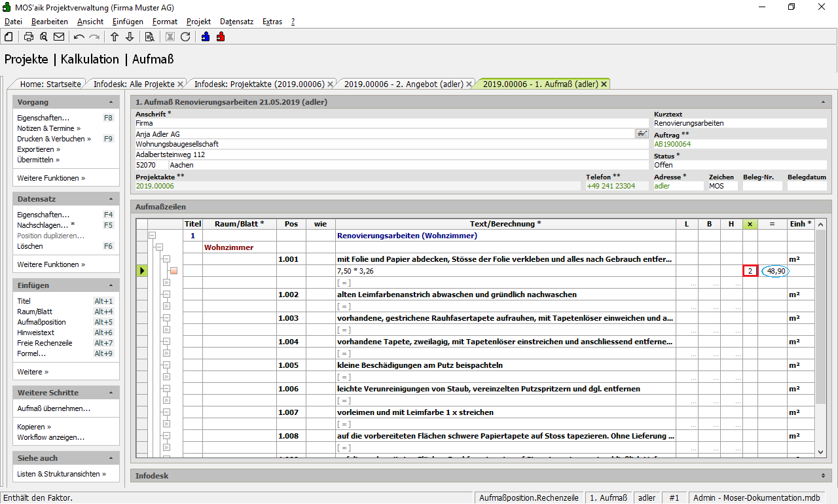Close the 1. Aufmaß (adler) tab

[604, 84]
